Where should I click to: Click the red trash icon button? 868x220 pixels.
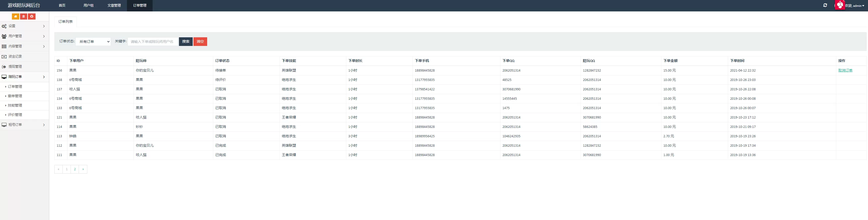click(x=24, y=16)
